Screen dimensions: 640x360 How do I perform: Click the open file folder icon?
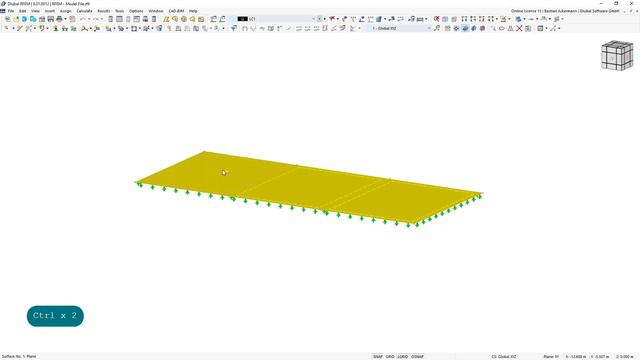point(16,19)
